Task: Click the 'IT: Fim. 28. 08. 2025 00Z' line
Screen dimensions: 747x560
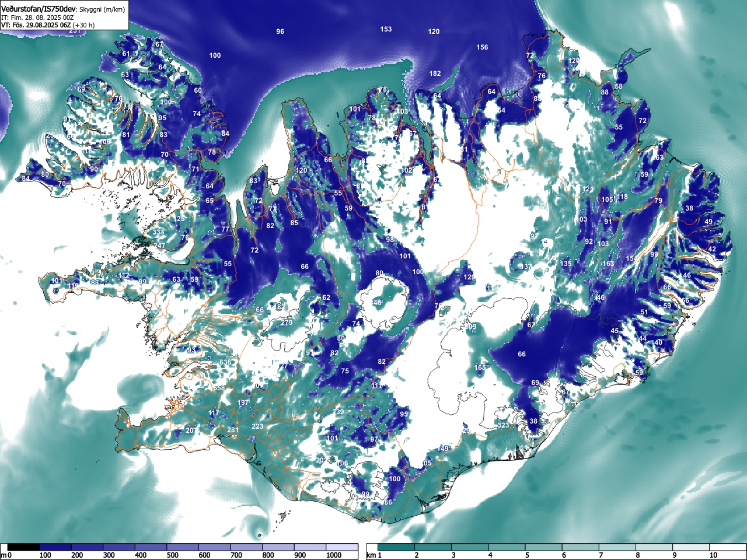Action: click(37, 17)
